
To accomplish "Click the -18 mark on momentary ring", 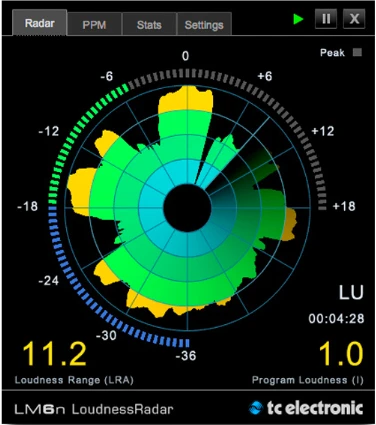I will click(x=27, y=206).
